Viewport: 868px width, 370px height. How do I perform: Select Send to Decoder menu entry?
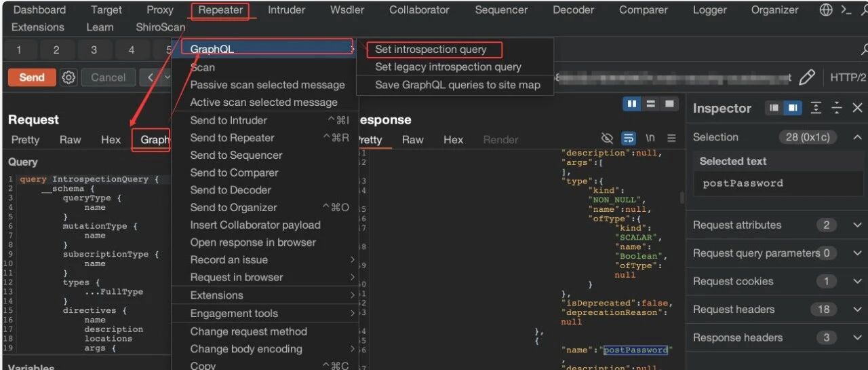pyautogui.click(x=264, y=190)
